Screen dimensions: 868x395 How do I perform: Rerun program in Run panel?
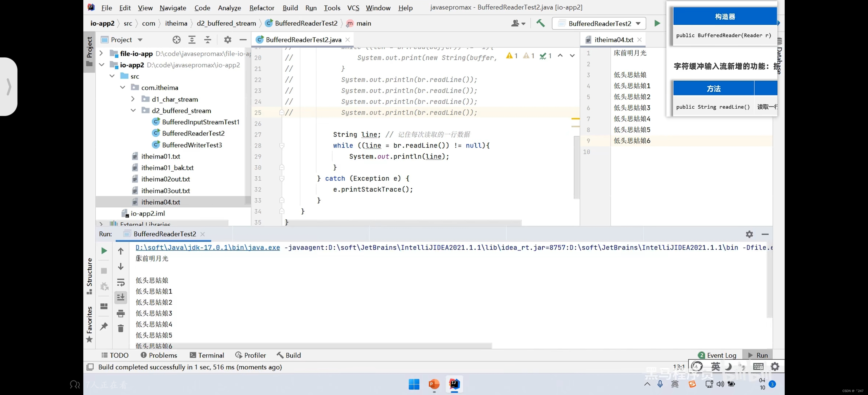click(x=104, y=251)
